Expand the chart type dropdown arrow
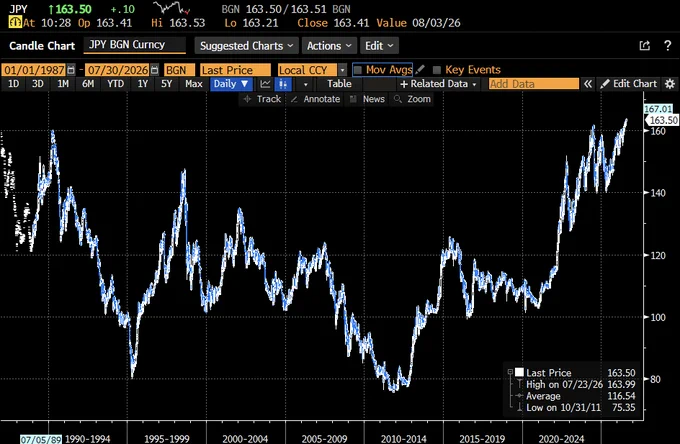 tap(305, 84)
